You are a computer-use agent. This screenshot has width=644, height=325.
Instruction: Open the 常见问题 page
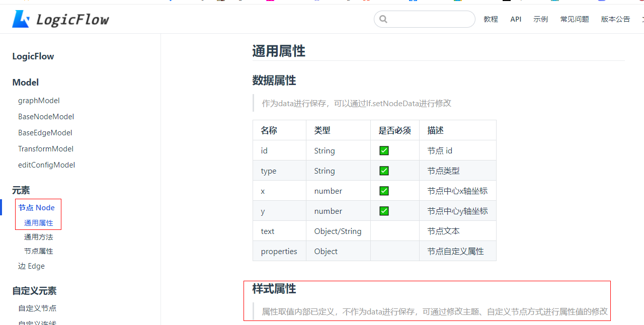tap(574, 19)
